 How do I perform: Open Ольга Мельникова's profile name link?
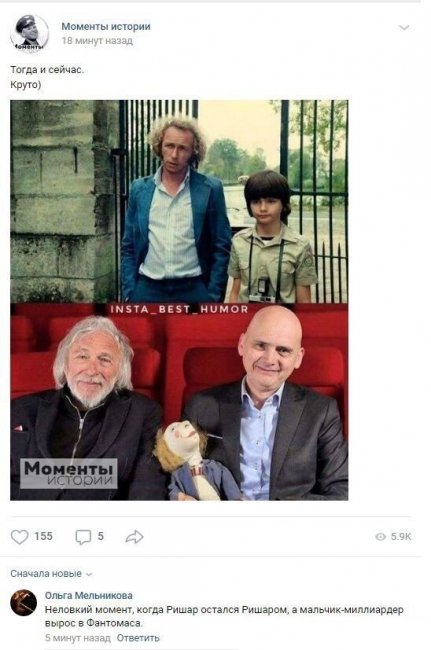89,595
